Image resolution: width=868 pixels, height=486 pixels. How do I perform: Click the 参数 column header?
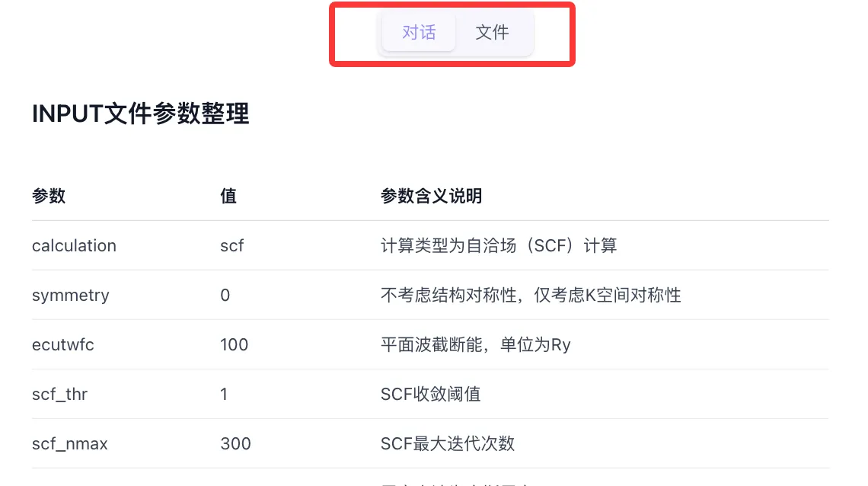coord(49,196)
